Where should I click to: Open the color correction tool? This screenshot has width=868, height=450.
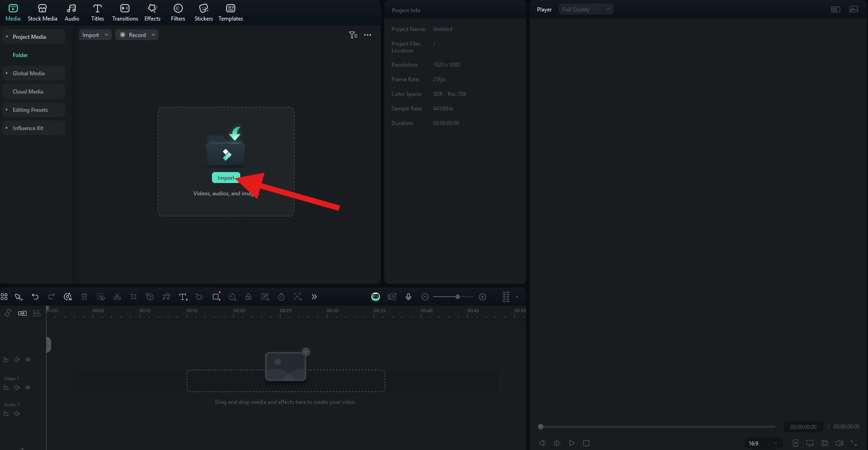click(248, 297)
